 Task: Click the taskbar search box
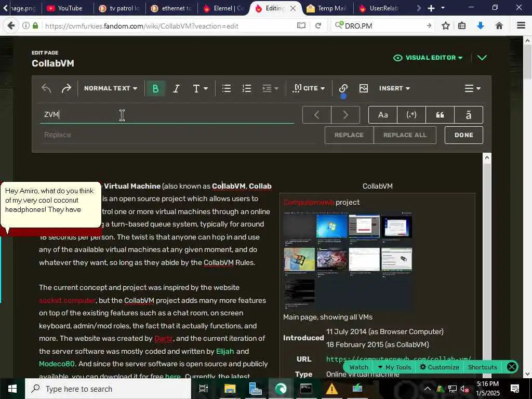pos(108,389)
